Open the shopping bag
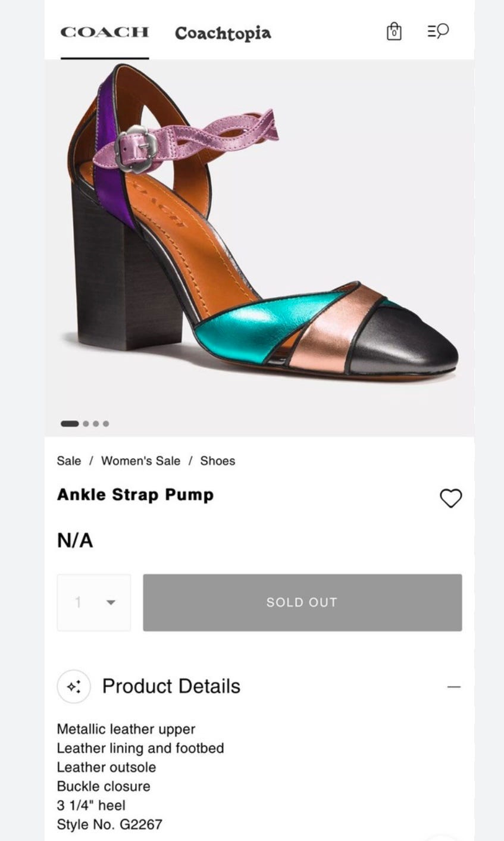The height and width of the screenshot is (841, 504). [393, 32]
